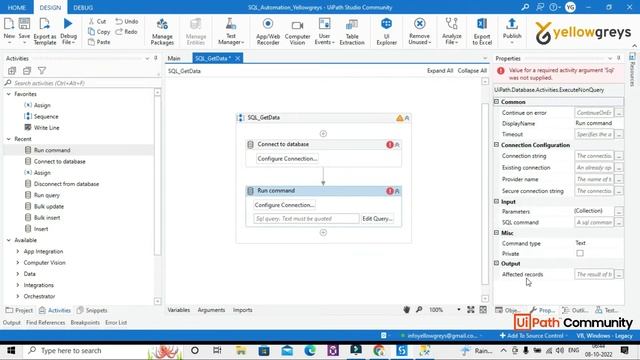The width and height of the screenshot is (640, 360).
Task: Click the Sql query input field
Action: [306, 219]
